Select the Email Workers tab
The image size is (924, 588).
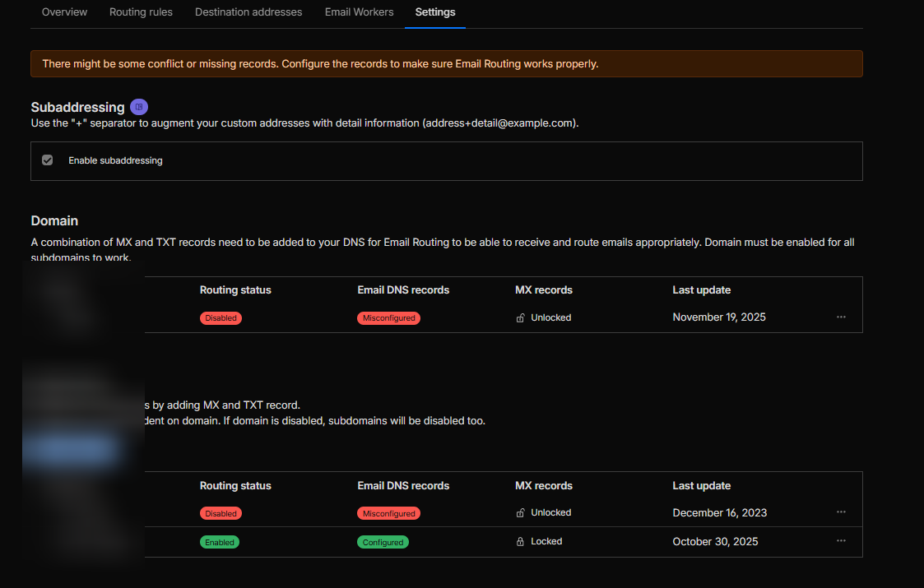(359, 12)
